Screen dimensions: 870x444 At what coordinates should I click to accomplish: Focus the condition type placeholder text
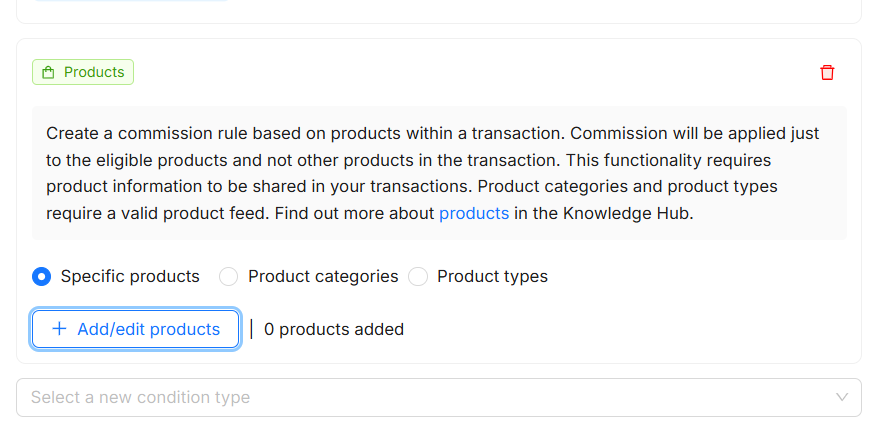pyautogui.click(x=140, y=397)
